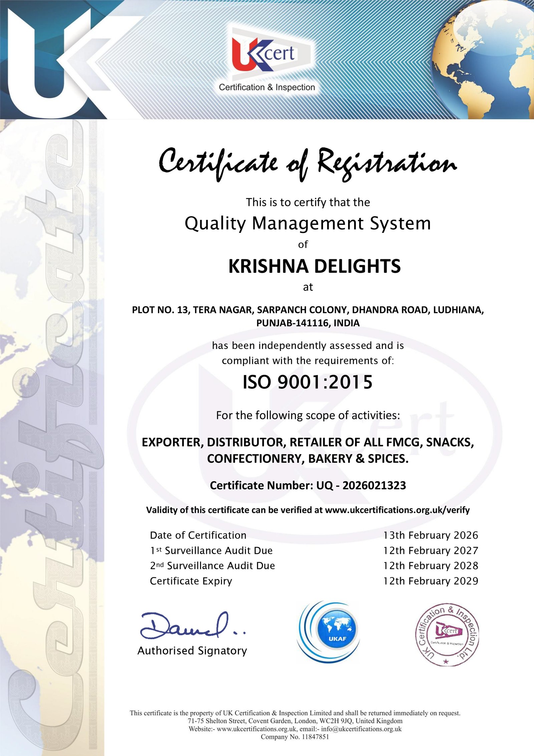The height and width of the screenshot is (756, 534).
Task: Click the Quality Management System text
Action: [x=308, y=223]
